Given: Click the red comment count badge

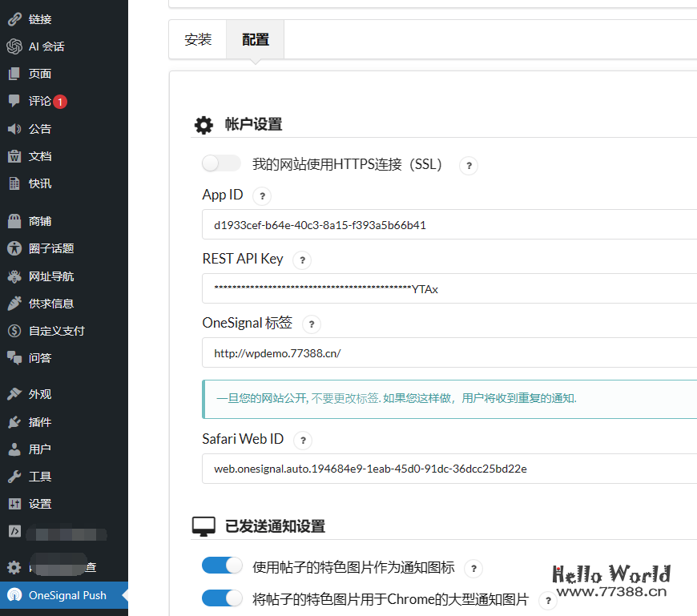Looking at the screenshot, I should pyautogui.click(x=60, y=102).
